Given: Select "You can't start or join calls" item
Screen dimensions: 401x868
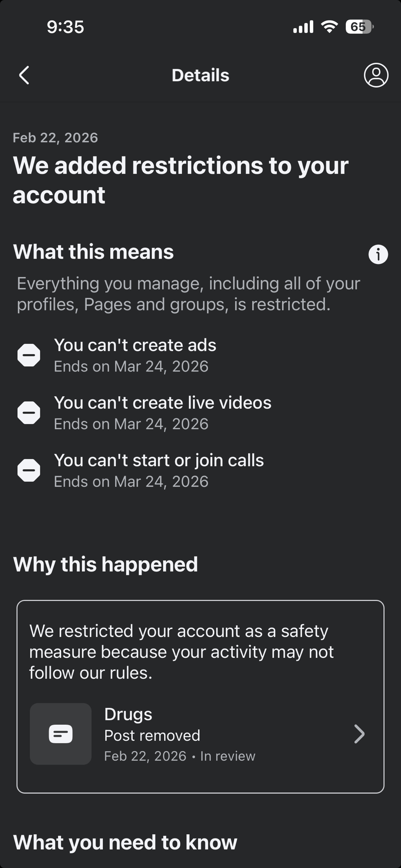Looking at the screenshot, I should [x=159, y=460].
